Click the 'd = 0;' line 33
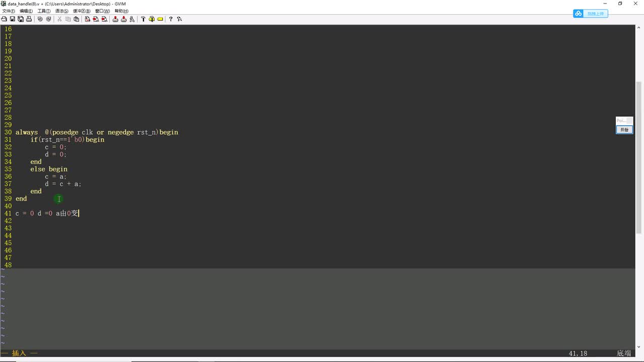 (56, 154)
